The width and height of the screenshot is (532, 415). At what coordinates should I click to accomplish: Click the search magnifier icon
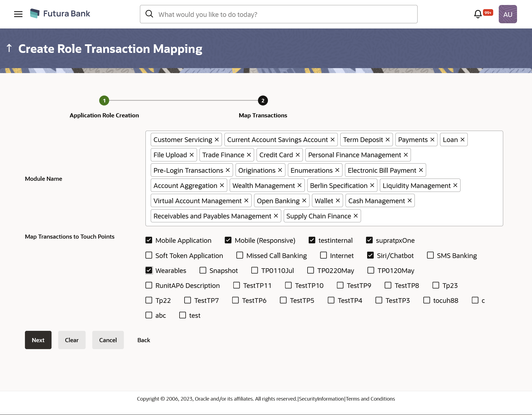149,14
